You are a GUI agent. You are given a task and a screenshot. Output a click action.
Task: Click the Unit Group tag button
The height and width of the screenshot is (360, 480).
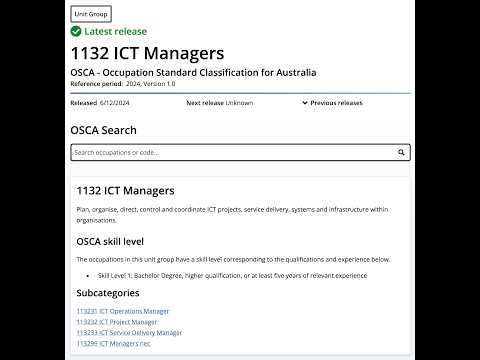pos(91,14)
